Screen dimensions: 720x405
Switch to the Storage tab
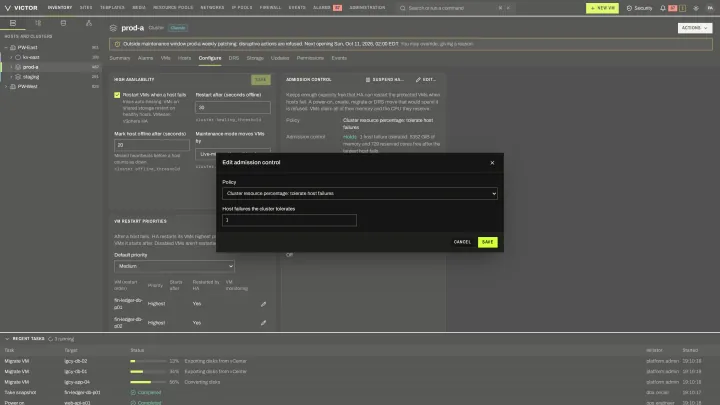tap(255, 58)
